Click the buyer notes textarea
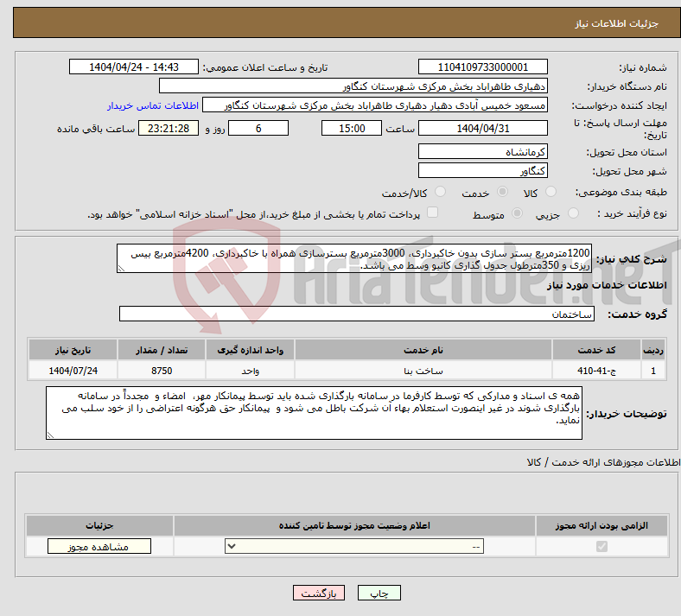 pyautogui.click(x=314, y=413)
